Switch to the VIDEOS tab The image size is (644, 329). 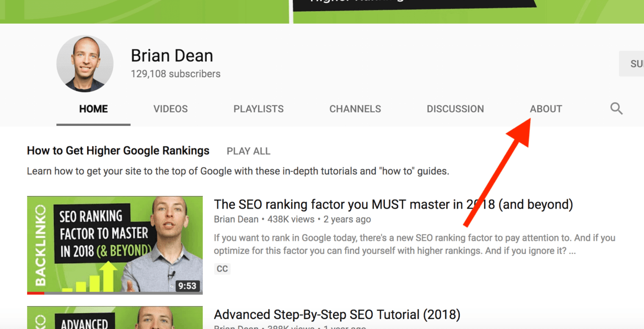click(170, 108)
